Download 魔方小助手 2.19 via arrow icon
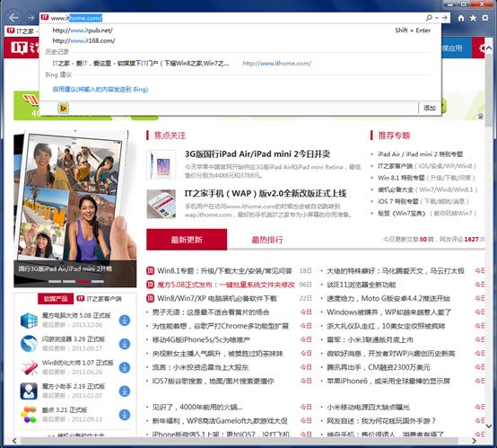Viewport: 497px width, 448px height. pyautogui.click(x=125, y=391)
